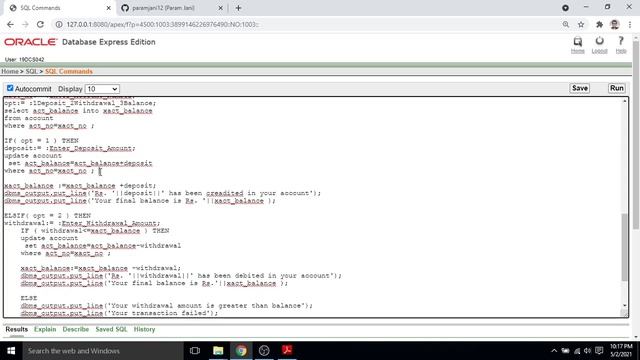Image resolution: width=640 pixels, height=360 pixels.
Task: Open a new browser tab
Action: [238, 8]
